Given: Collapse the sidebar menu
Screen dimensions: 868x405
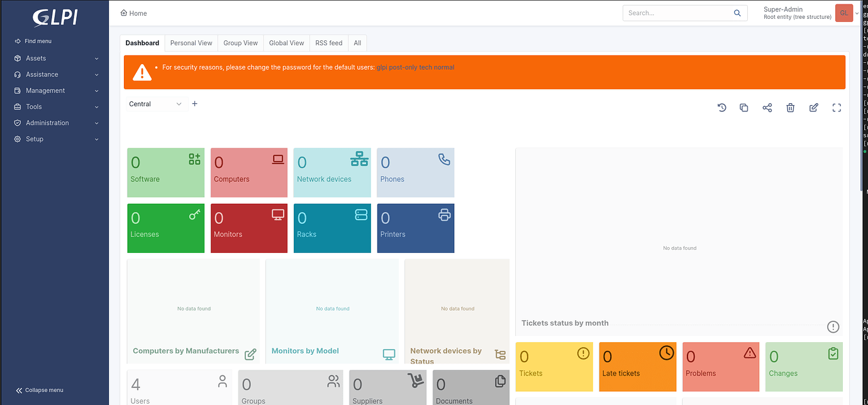Looking at the screenshot, I should point(39,390).
